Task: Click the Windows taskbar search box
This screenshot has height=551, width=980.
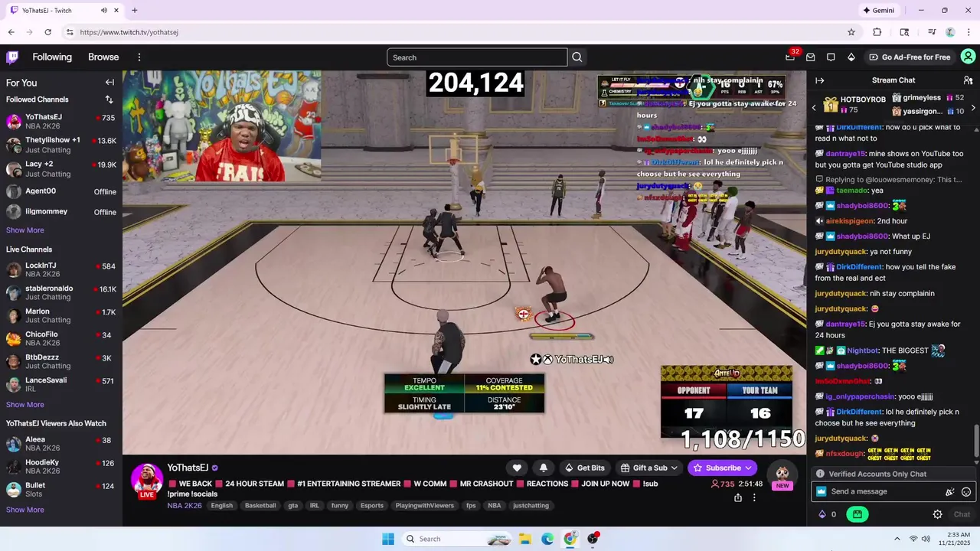Action: (x=456, y=539)
